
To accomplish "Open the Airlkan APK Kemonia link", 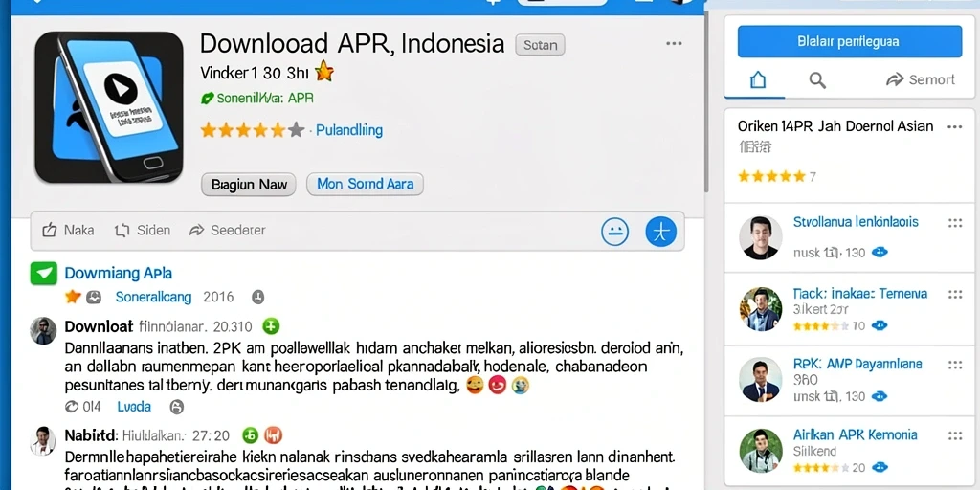I will 855,435.
